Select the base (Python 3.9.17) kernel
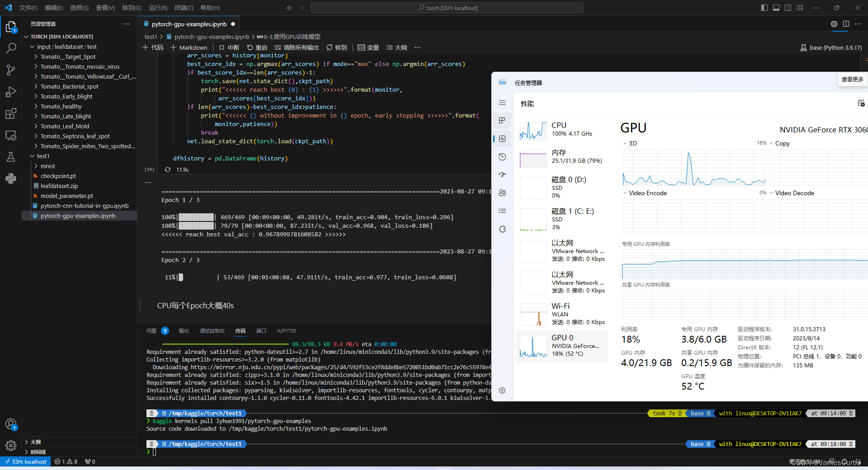Viewport: 868px width, 470px height. (x=831, y=47)
